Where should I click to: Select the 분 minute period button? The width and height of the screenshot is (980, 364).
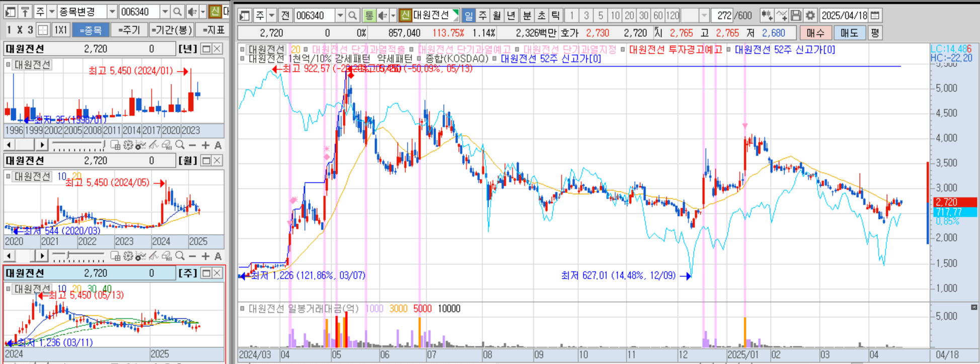coord(527,16)
